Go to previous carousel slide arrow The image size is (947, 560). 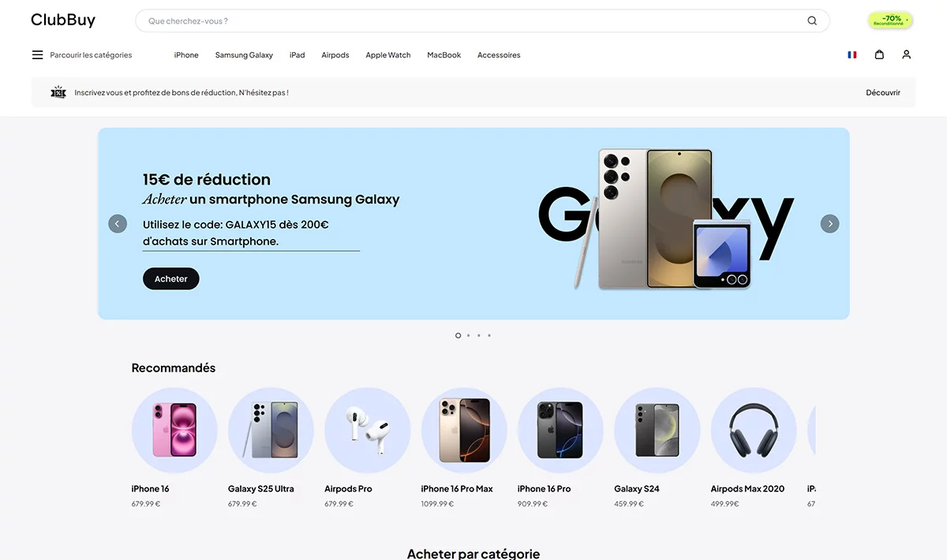[x=118, y=224]
